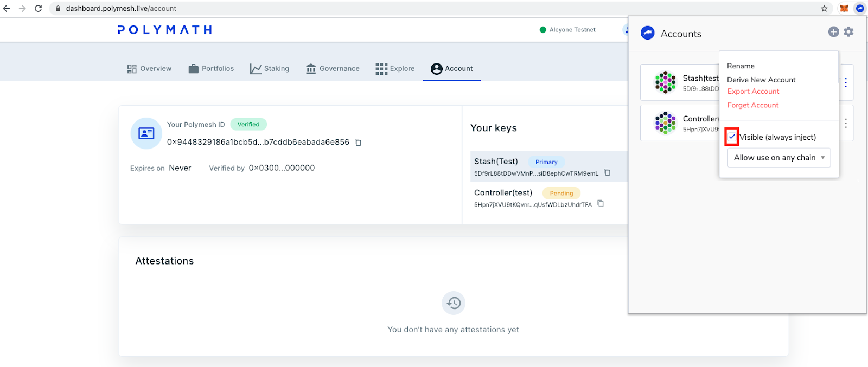The width and height of the screenshot is (868, 367).
Task: Choose Export Account
Action: 753,92
